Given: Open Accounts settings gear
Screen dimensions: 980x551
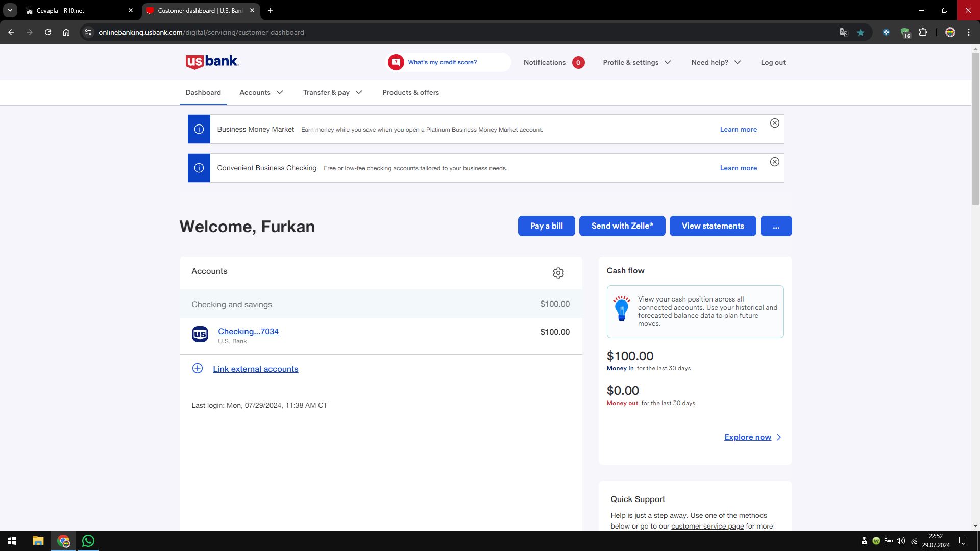Looking at the screenshot, I should point(558,273).
